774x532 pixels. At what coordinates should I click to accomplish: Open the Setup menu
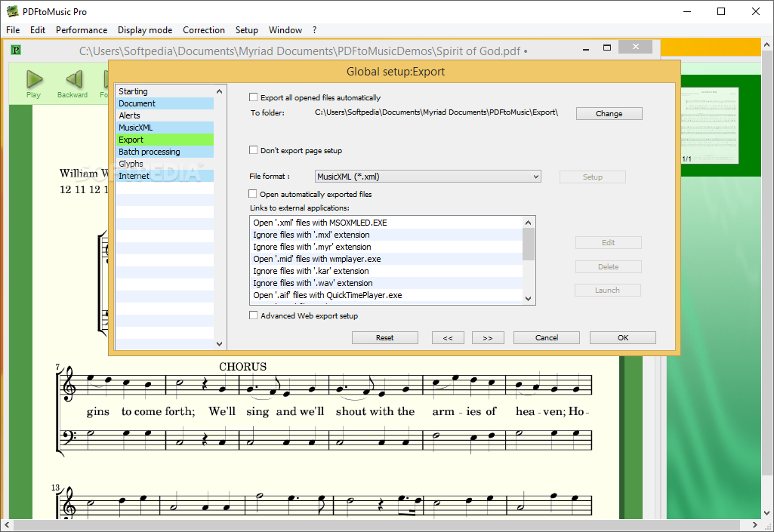(247, 30)
